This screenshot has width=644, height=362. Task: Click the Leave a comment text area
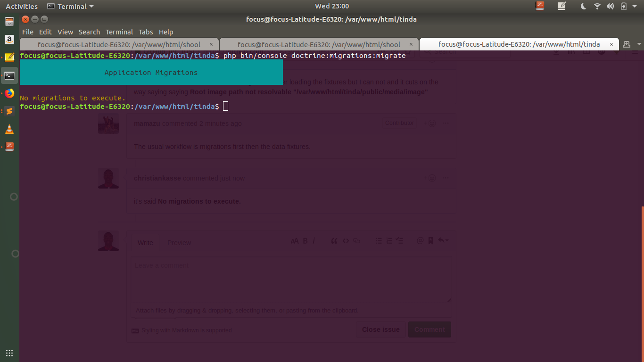point(291,278)
